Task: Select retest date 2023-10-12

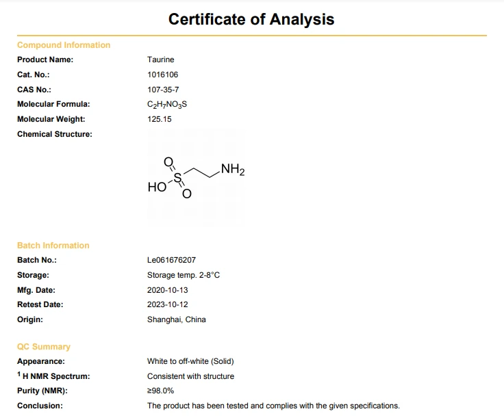Action: 168,304
